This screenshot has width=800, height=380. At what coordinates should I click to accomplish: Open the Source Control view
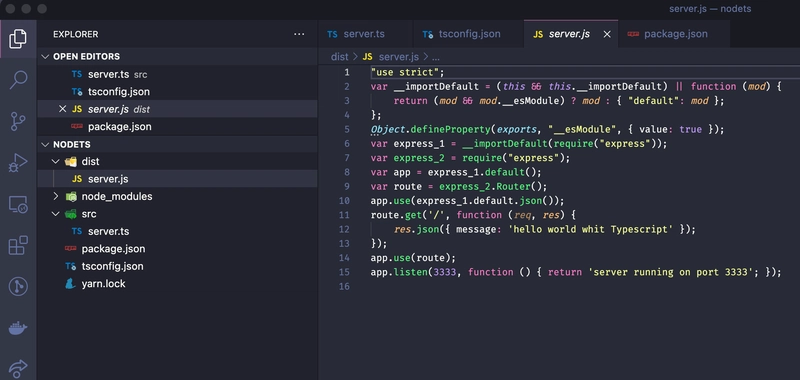point(18,122)
